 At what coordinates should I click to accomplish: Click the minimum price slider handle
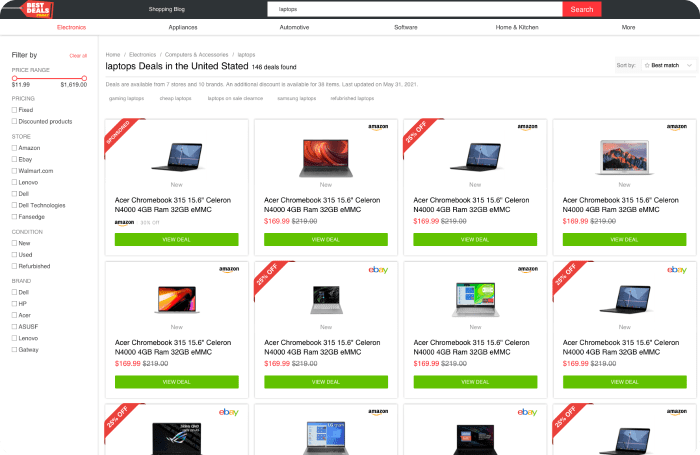tap(14, 78)
